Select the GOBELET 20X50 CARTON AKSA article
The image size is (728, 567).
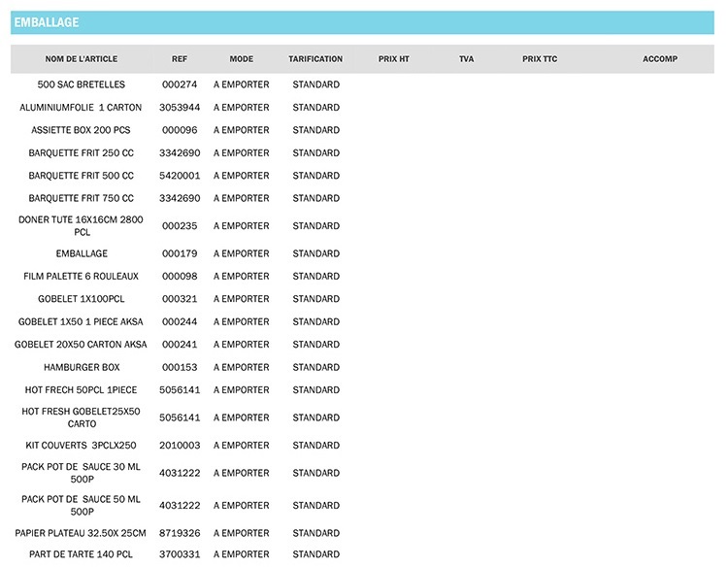click(81, 345)
